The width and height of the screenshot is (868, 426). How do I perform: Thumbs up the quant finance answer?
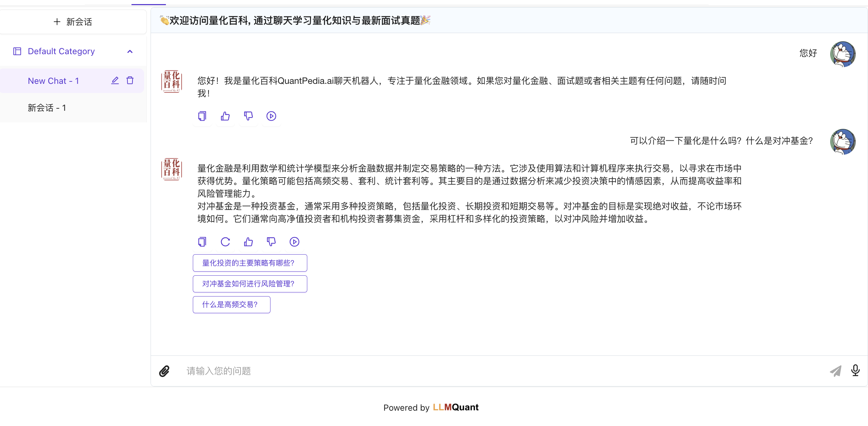(248, 242)
